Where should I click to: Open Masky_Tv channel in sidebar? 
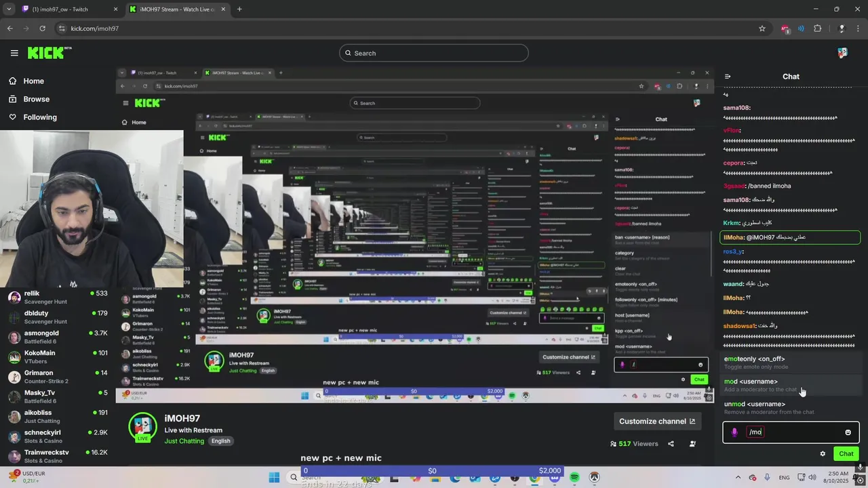coord(57,396)
